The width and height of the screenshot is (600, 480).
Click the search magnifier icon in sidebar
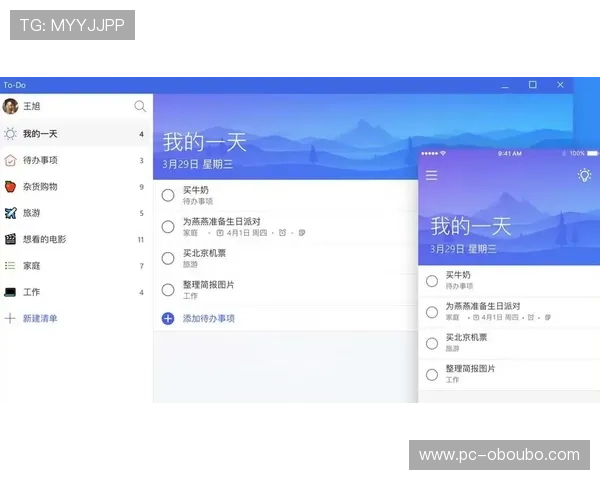(x=140, y=106)
